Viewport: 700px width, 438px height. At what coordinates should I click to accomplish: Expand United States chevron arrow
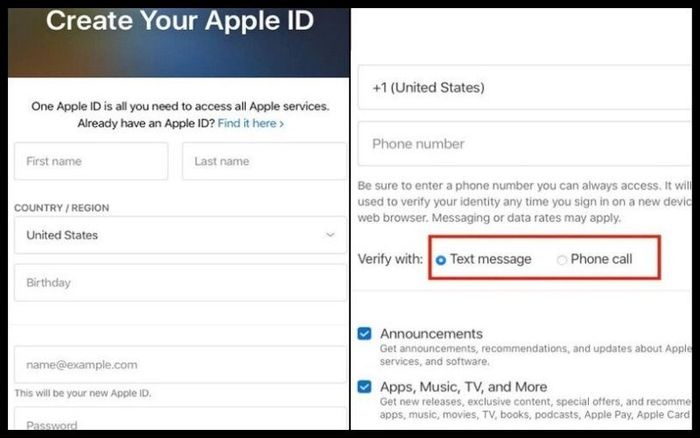[x=330, y=235]
